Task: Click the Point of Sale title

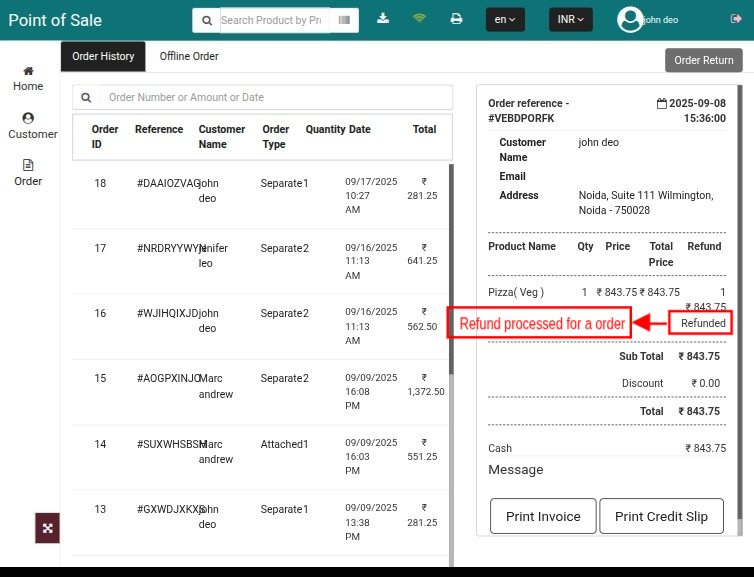Action: [x=55, y=20]
